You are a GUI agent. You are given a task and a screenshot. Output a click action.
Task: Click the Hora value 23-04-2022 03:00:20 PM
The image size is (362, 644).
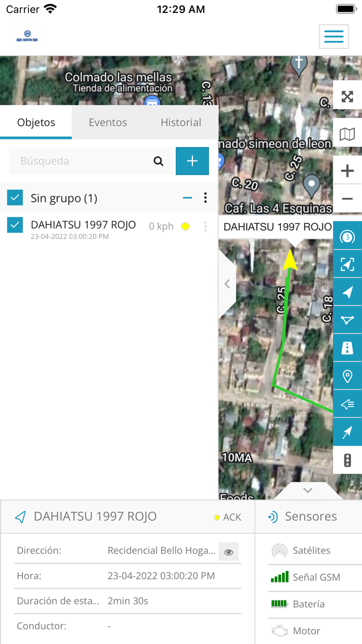pos(161,576)
